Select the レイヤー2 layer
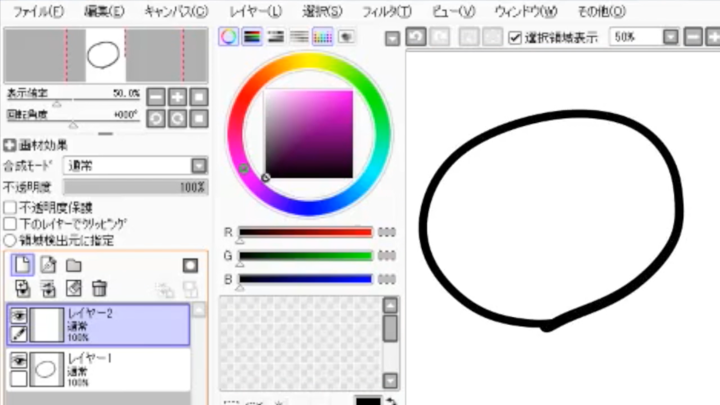The height and width of the screenshot is (405, 720). coord(98,325)
